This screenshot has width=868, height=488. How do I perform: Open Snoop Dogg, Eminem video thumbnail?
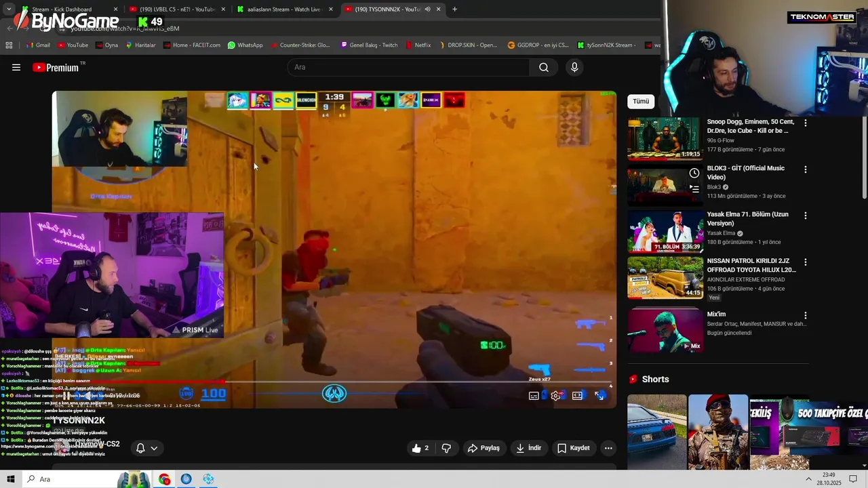tap(665, 139)
